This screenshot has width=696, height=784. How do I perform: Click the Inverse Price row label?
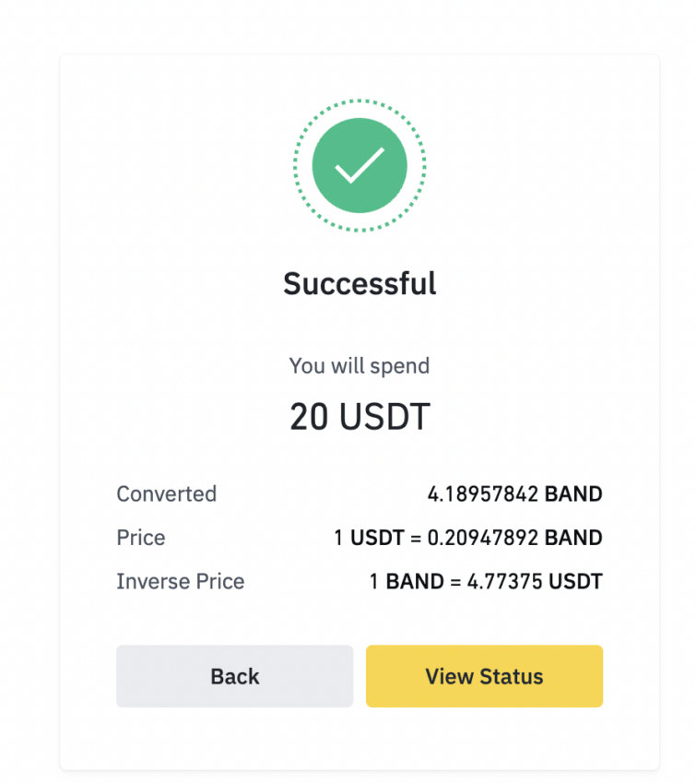click(180, 582)
